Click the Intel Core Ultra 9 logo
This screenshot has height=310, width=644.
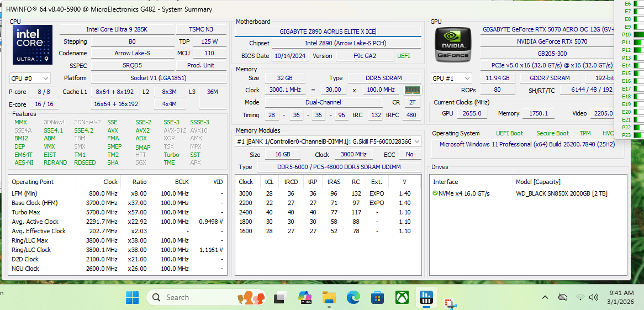(33, 44)
